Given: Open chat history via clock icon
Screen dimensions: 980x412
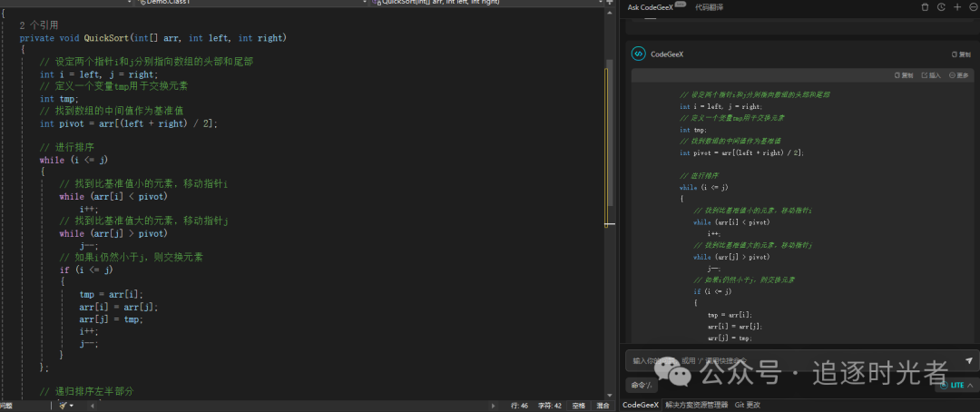Looking at the screenshot, I should tap(941, 6).
